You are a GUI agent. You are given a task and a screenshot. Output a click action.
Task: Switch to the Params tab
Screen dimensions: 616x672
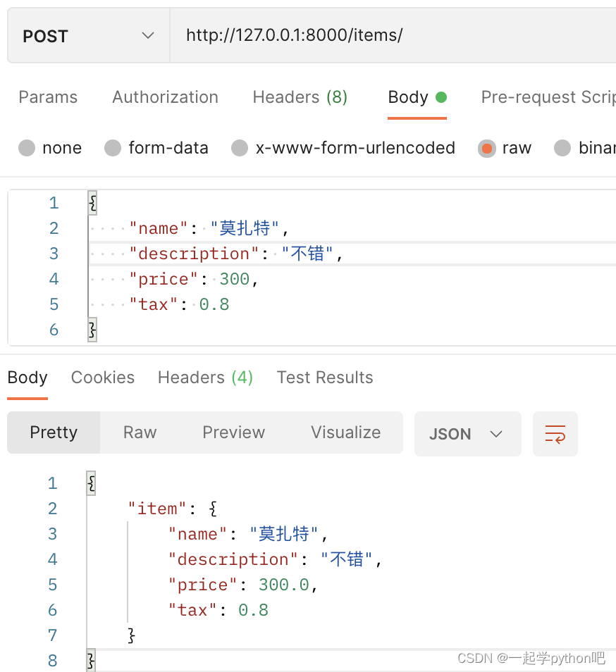tap(48, 97)
